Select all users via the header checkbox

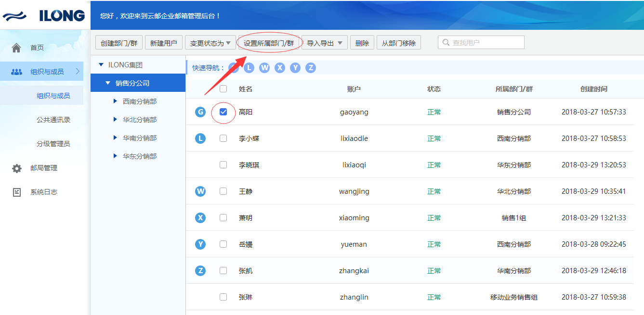(x=223, y=89)
